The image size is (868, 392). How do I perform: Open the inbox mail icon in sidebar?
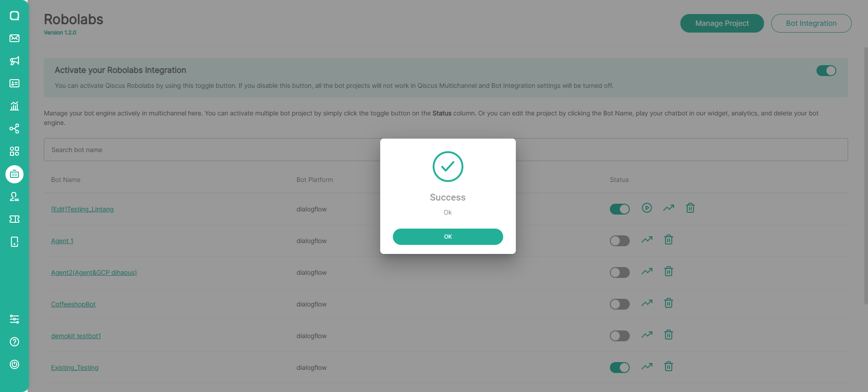pyautogui.click(x=14, y=38)
